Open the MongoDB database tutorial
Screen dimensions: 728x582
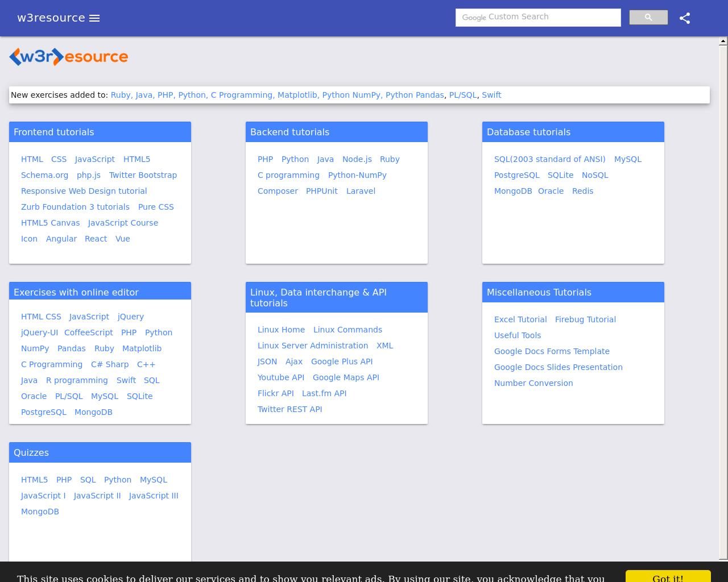tap(512, 191)
